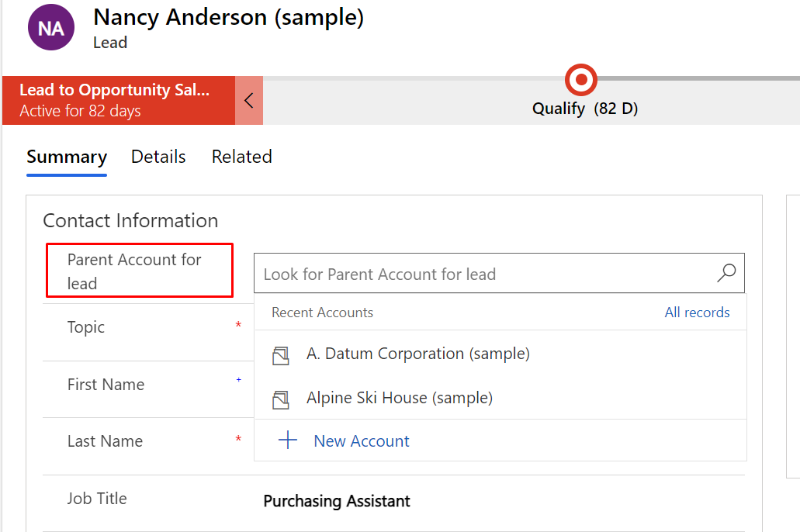Click the Nancy Anderson (sample) record title
Image resolution: width=800 pixels, height=532 pixels.
(228, 17)
